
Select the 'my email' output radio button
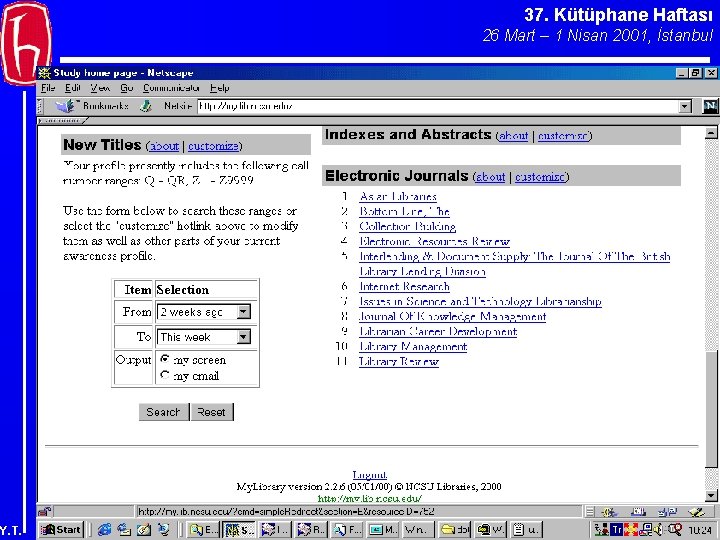(165, 375)
